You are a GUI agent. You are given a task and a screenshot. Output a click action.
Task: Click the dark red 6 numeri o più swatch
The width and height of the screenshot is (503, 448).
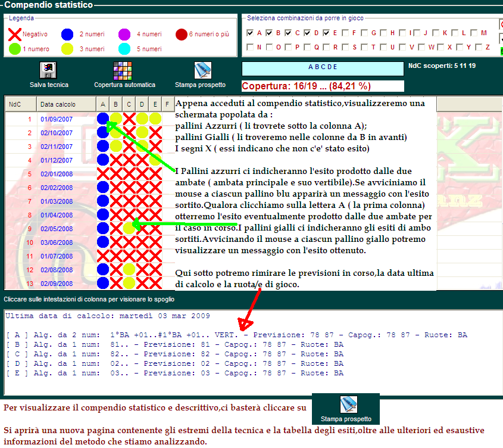181,35
